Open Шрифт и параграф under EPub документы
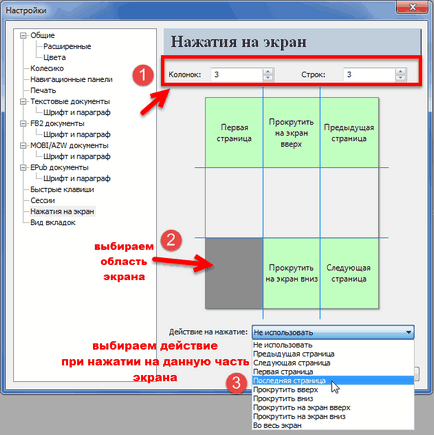 [x=77, y=178]
